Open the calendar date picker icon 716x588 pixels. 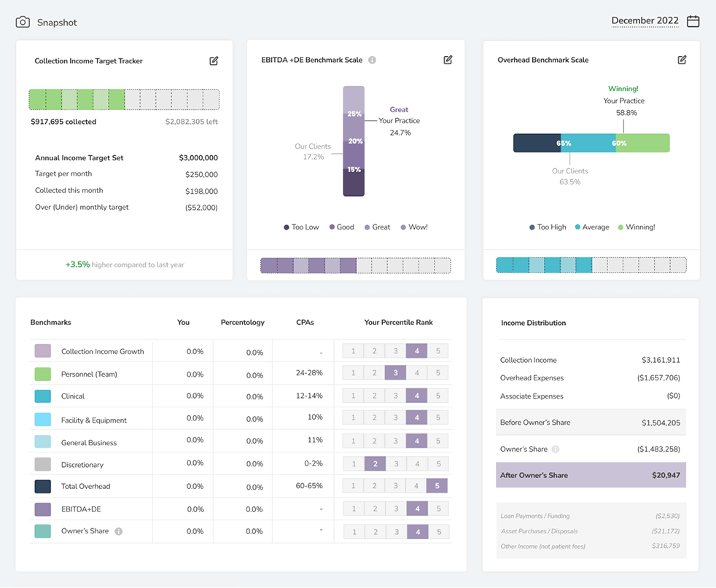tap(692, 21)
